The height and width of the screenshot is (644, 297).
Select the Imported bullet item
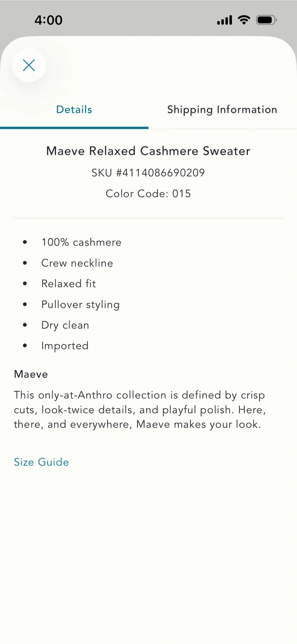pos(65,346)
